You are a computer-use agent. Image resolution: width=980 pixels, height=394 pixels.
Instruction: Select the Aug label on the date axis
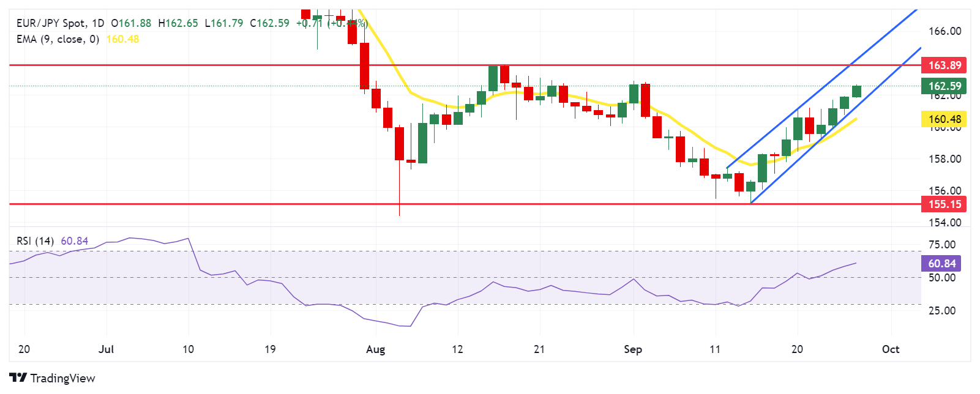tap(375, 349)
